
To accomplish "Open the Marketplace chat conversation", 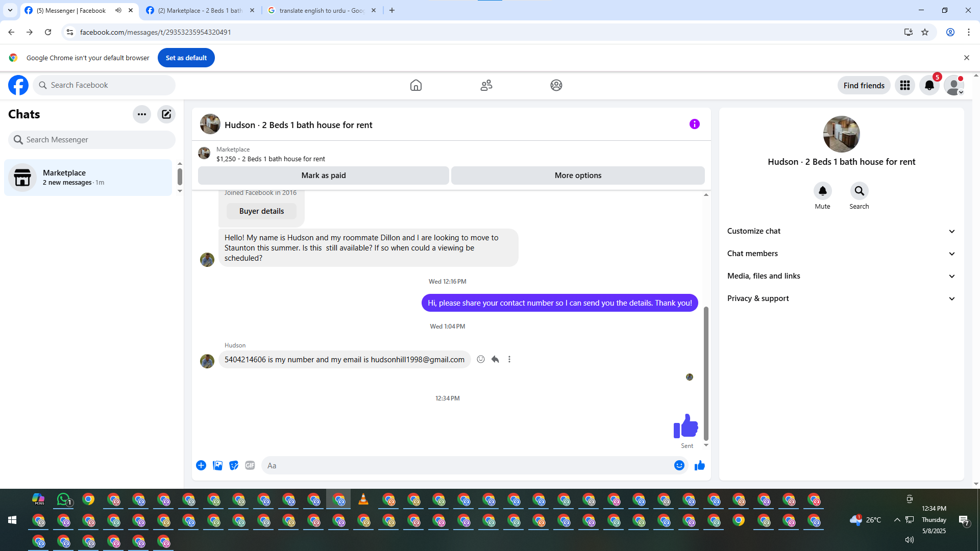I will 88,178.
